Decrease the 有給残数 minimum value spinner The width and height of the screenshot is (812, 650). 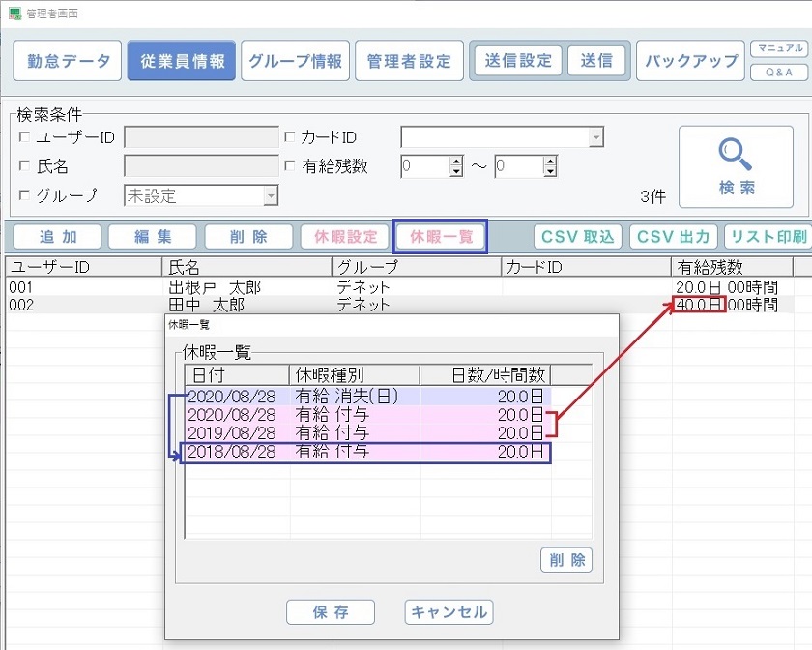tap(456, 171)
